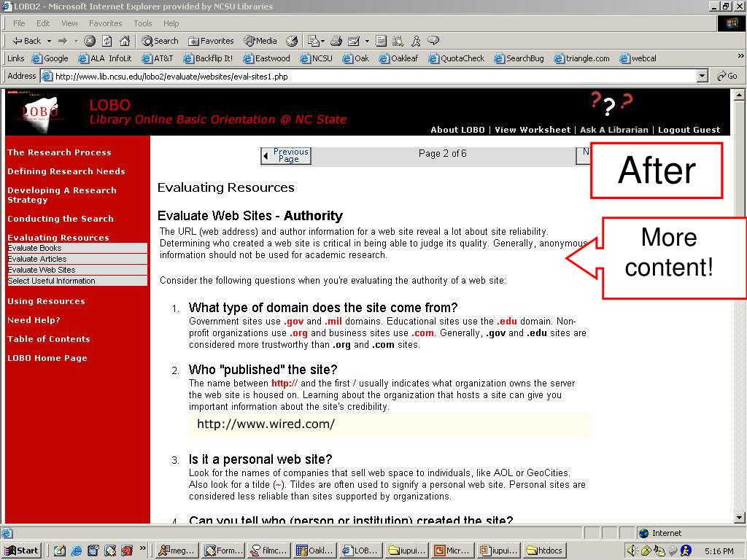The image size is (747, 560).
Task: Click the Back arrow toolbar button
Action: pyautogui.click(x=27, y=41)
